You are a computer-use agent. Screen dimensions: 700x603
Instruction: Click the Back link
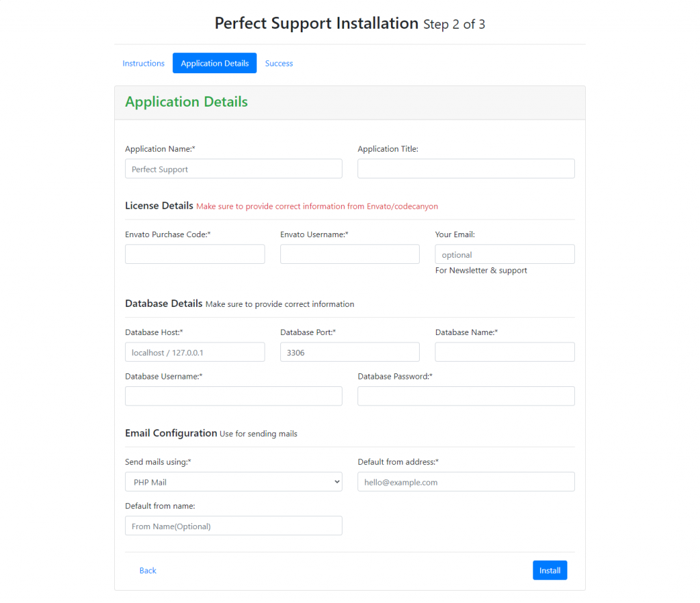click(x=148, y=570)
